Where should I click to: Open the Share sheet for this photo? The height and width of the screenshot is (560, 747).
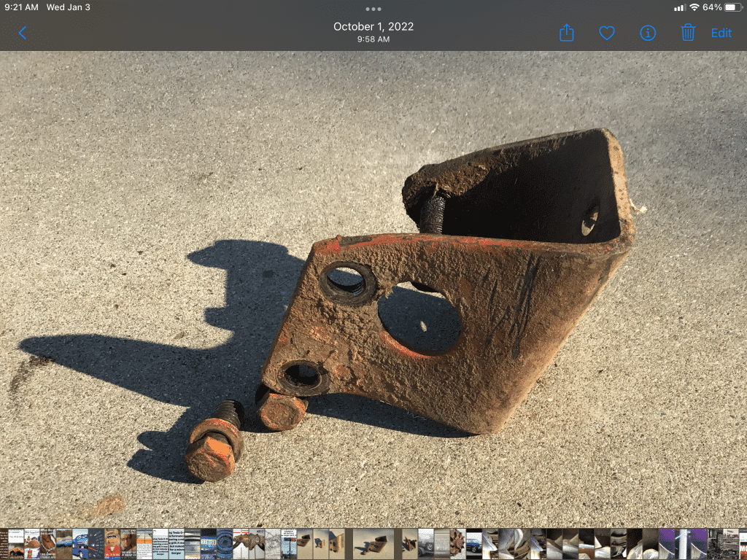click(x=567, y=33)
